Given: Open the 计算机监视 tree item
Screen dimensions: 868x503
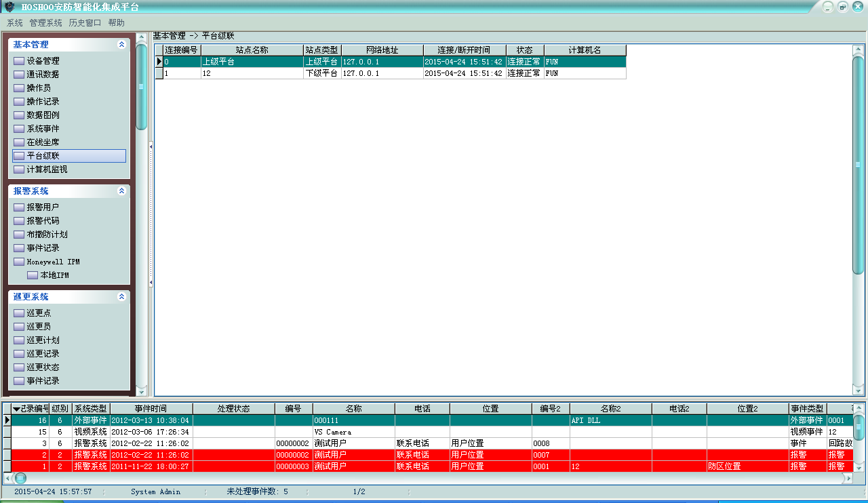Looking at the screenshot, I should (47, 169).
